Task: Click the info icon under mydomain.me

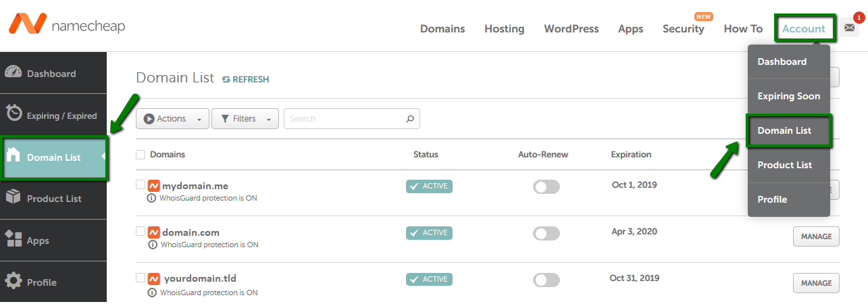Action: [151, 198]
